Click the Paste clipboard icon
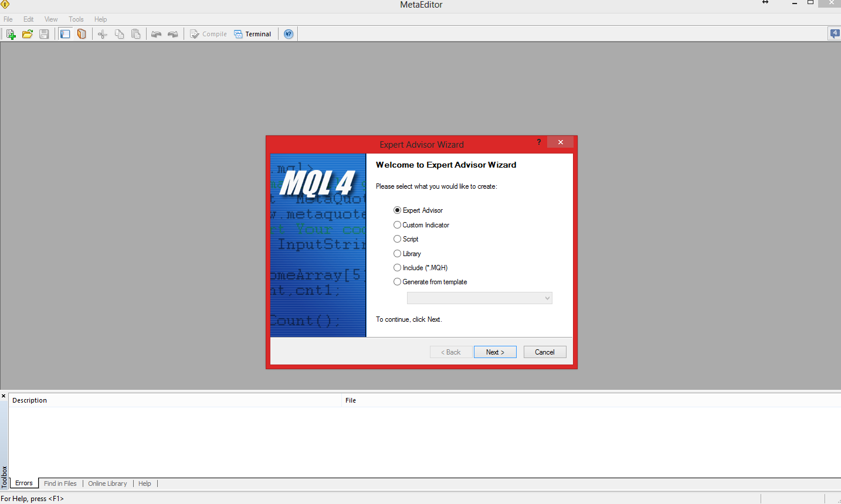The width and height of the screenshot is (841, 504). pyautogui.click(x=135, y=34)
